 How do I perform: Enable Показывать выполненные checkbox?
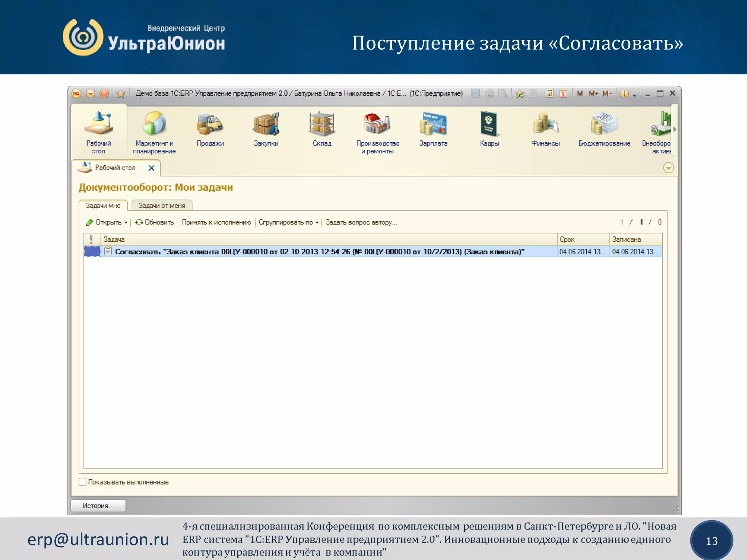[83, 482]
